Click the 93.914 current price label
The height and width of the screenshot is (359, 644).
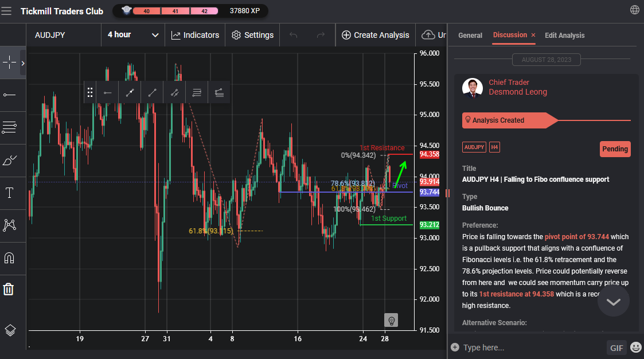point(429,182)
